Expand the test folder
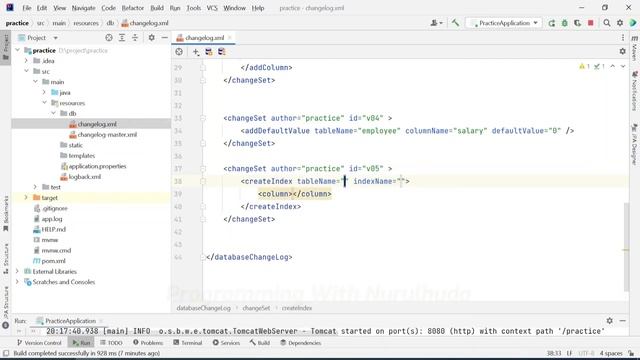 pos(36,187)
